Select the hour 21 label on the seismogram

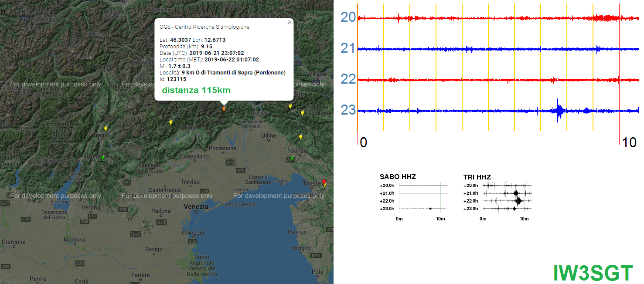tap(348, 48)
